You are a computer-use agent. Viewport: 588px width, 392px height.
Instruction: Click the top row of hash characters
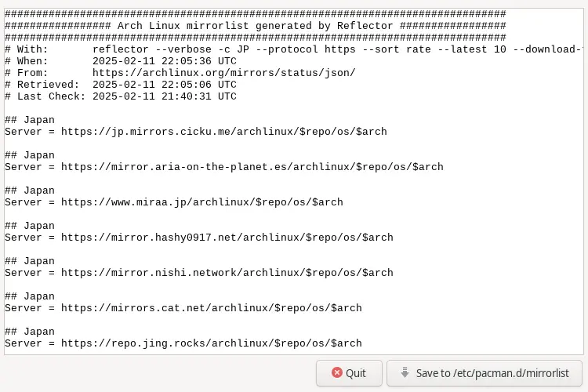255,14
